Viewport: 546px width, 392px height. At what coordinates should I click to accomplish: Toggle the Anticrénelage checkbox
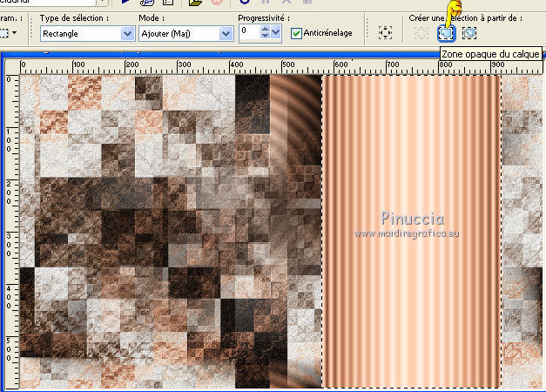pos(296,33)
